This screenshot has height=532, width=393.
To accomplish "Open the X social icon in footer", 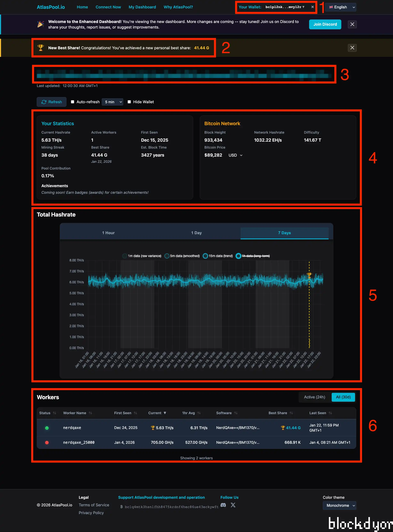I will point(233,505).
